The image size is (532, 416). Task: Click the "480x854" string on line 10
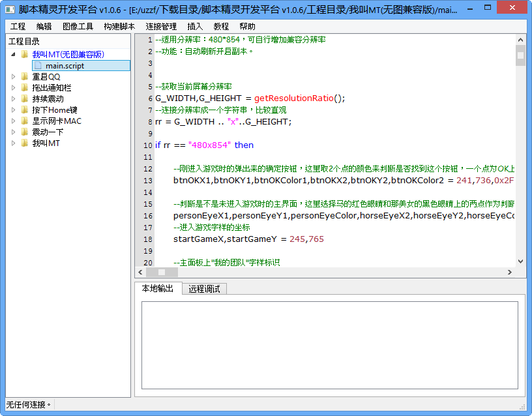[x=209, y=145]
